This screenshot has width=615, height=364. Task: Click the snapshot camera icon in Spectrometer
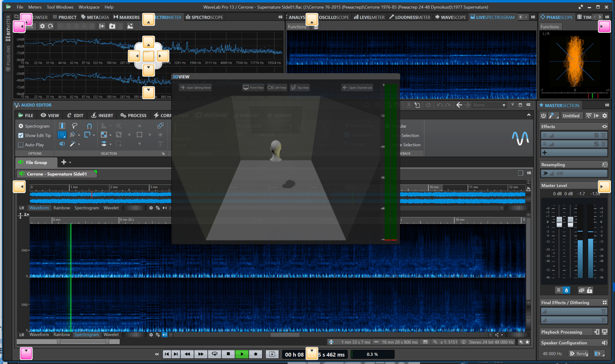click(x=112, y=26)
